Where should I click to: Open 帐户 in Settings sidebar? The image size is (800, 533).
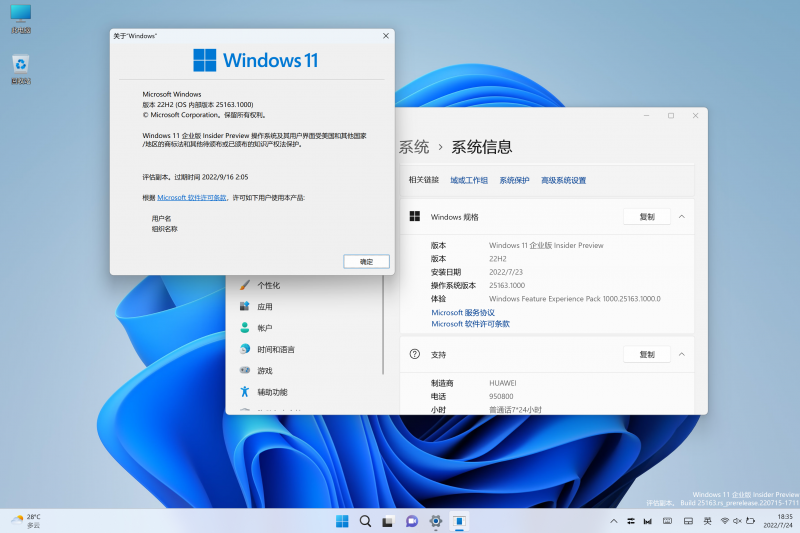click(x=265, y=328)
